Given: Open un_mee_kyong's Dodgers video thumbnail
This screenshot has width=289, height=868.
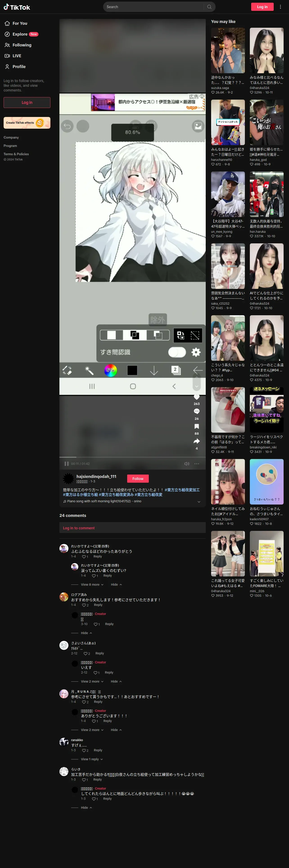Looking at the screenshot, I should 228,194.
